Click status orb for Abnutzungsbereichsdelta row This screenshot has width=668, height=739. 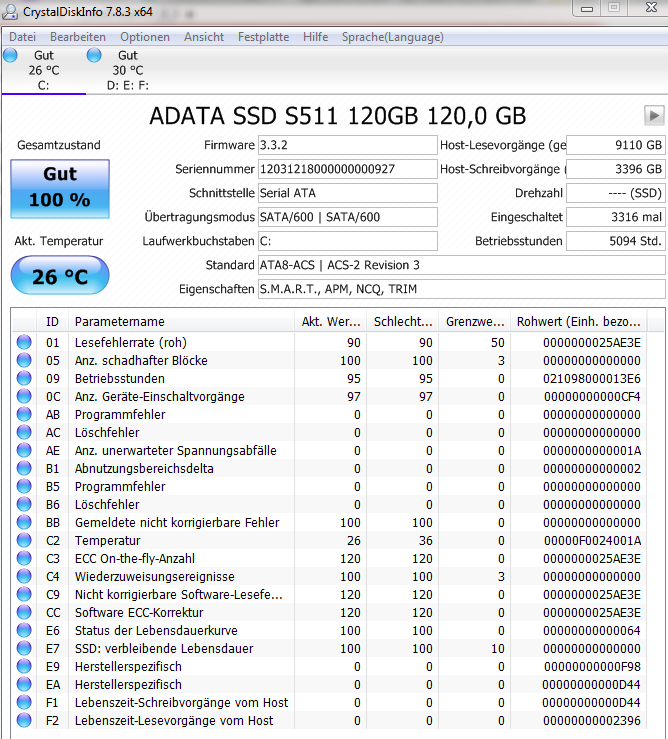click(24, 468)
